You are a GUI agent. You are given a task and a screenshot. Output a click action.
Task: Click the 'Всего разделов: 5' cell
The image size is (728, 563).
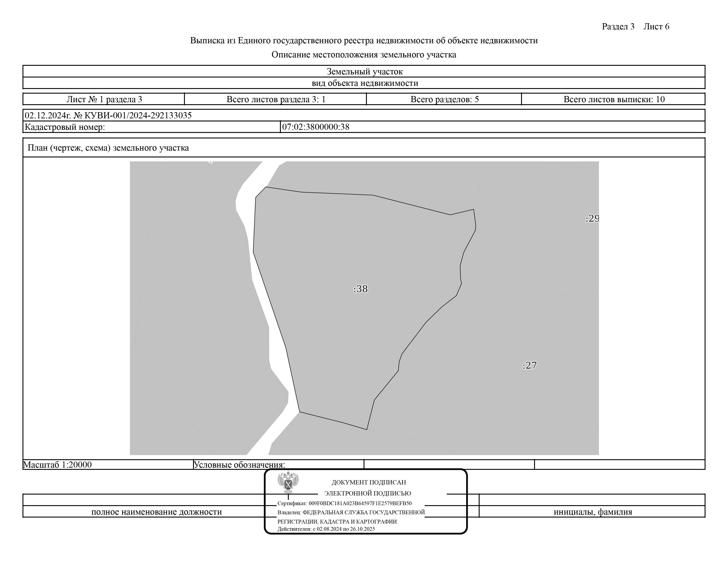(444, 99)
